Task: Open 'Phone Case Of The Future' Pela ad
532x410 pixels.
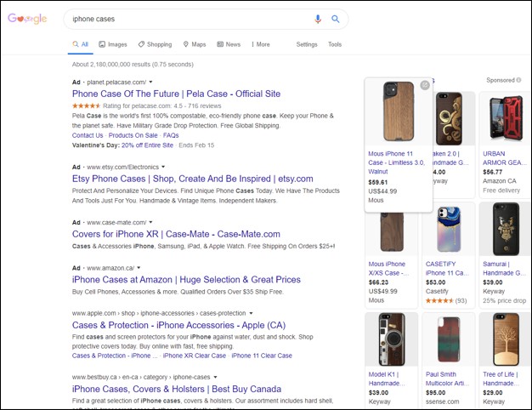Action: pos(176,94)
